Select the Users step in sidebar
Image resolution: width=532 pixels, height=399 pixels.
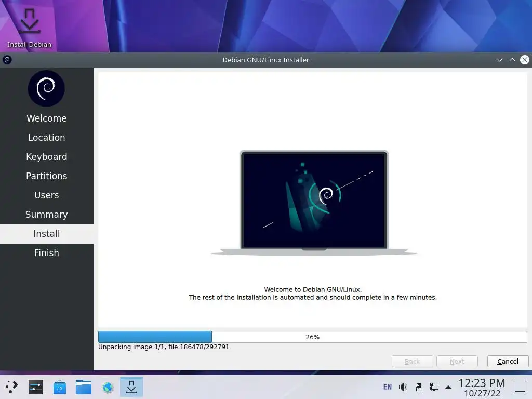tap(46, 195)
